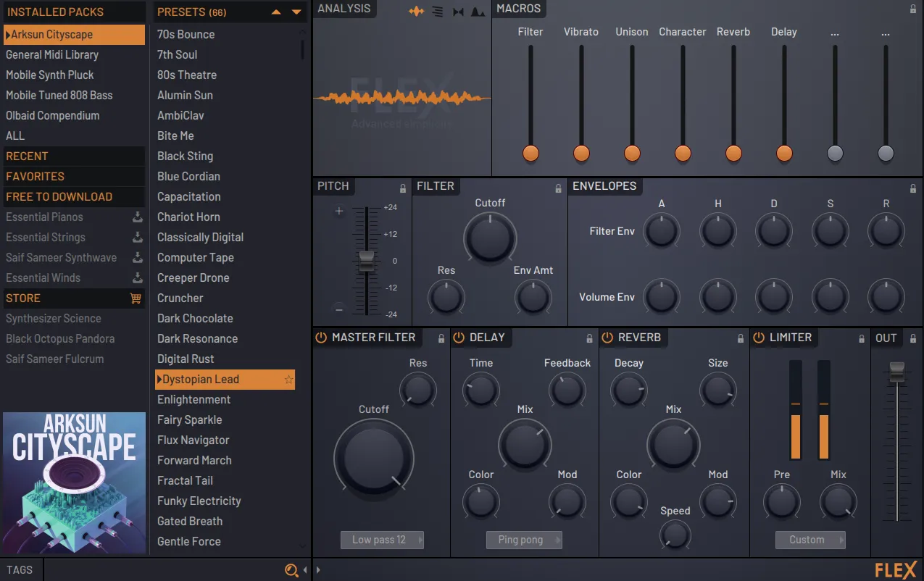This screenshot has height=581, width=924.
Task: Open the Low pass 12 filter type dropdown
Action: 382,540
